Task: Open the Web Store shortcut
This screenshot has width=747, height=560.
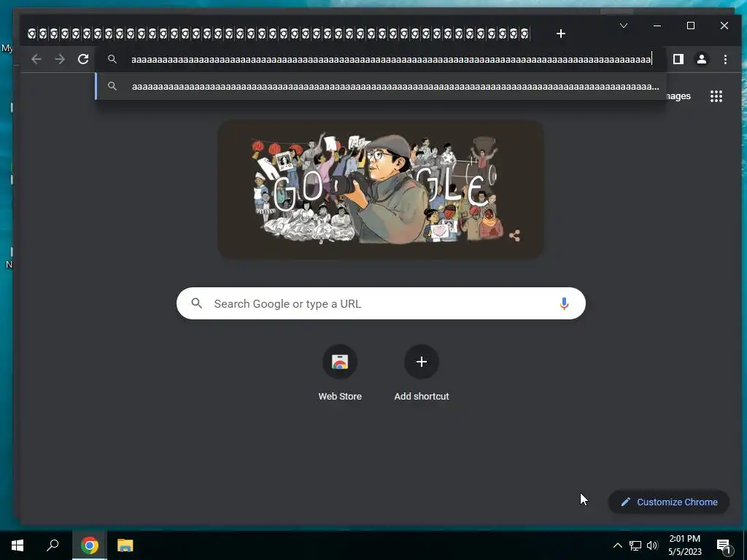Action: coord(340,373)
